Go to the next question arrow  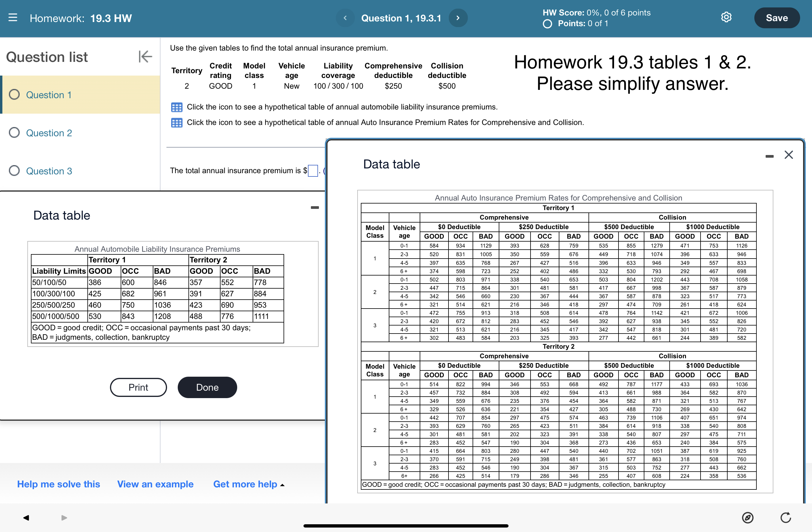(458, 18)
